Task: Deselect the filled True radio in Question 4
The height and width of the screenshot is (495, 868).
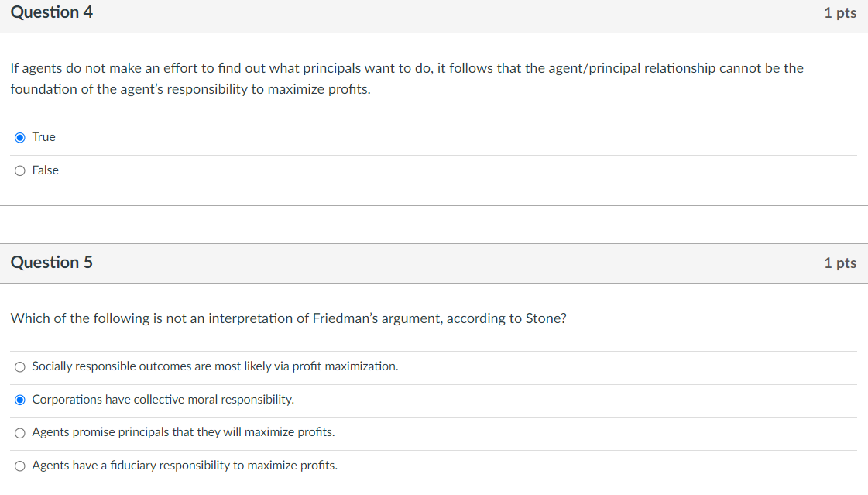Action: [x=19, y=137]
